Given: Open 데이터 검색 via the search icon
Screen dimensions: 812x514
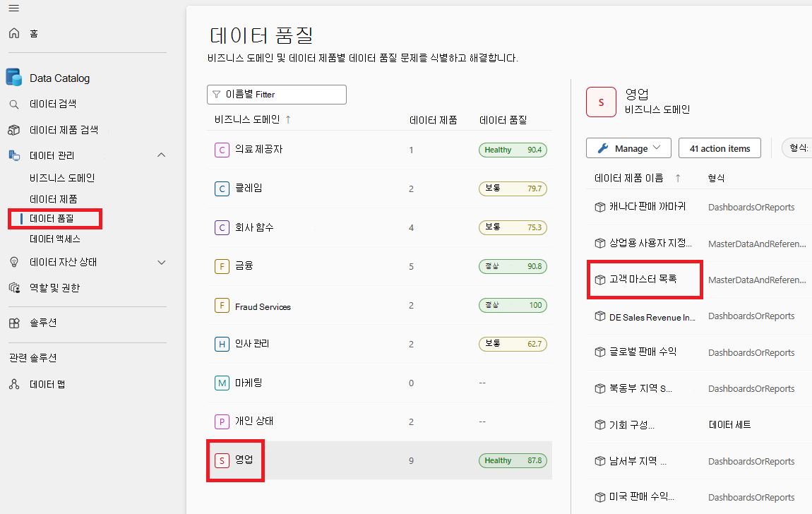Looking at the screenshot, I should pos(14,103).
